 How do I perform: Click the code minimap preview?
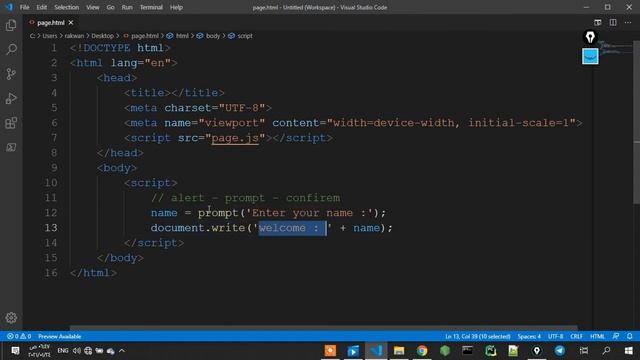click(x=612, y=48)
